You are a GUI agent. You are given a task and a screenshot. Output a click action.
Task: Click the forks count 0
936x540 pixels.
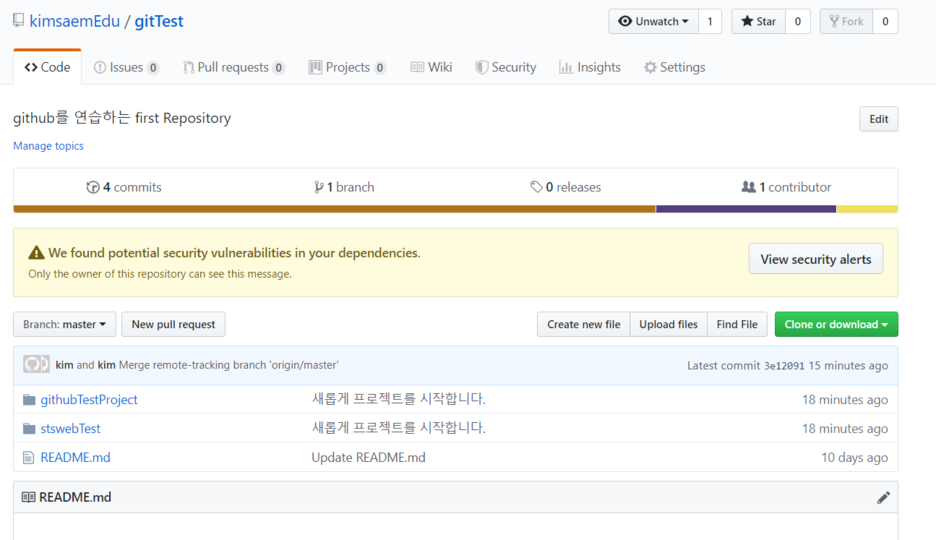tap(885, 21)
